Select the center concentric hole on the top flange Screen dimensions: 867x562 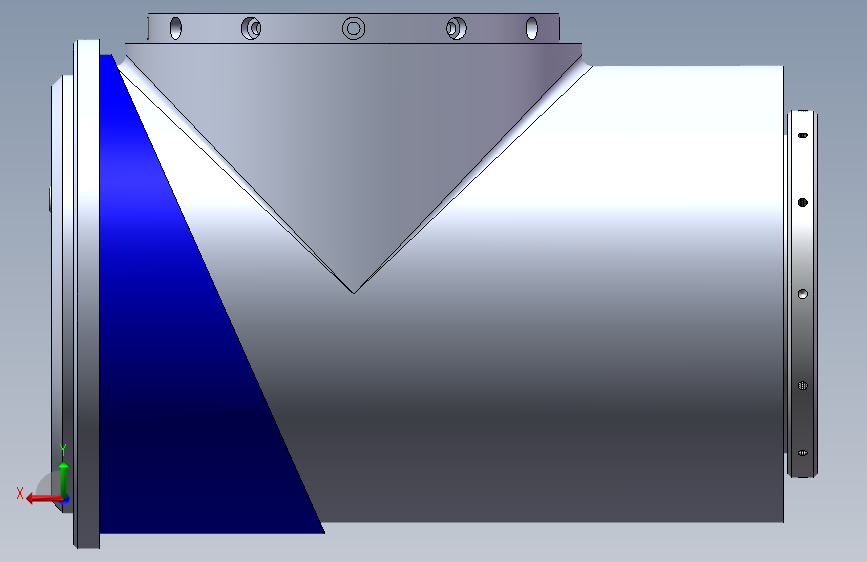pyautogui.click(x=353, y=28)
